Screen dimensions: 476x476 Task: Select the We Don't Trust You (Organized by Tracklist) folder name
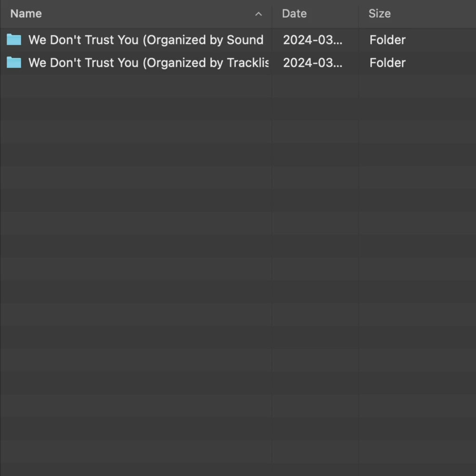click(149, 62)
